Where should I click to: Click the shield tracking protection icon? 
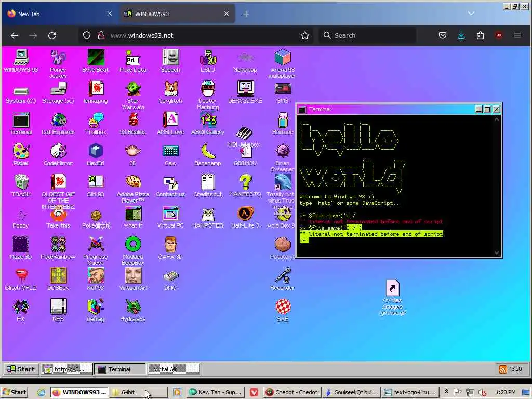coord(87,36)
